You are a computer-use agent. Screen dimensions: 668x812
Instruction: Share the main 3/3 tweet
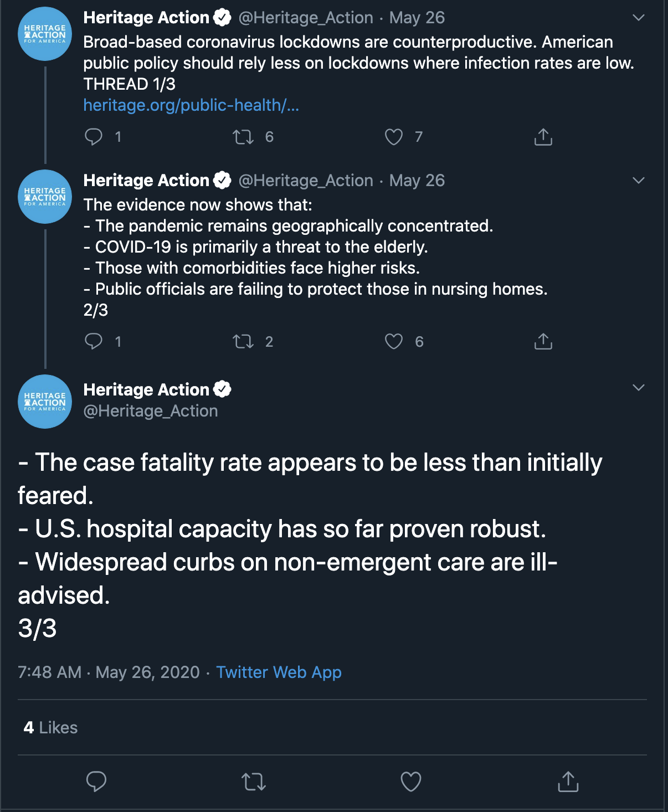point(568,782)
